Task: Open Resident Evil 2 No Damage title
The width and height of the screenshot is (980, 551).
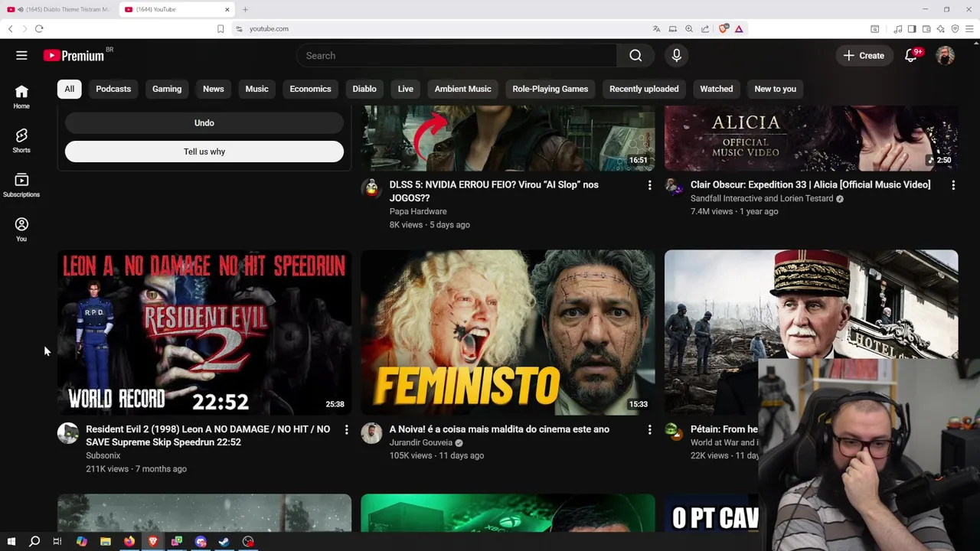Action: [208, 435]
